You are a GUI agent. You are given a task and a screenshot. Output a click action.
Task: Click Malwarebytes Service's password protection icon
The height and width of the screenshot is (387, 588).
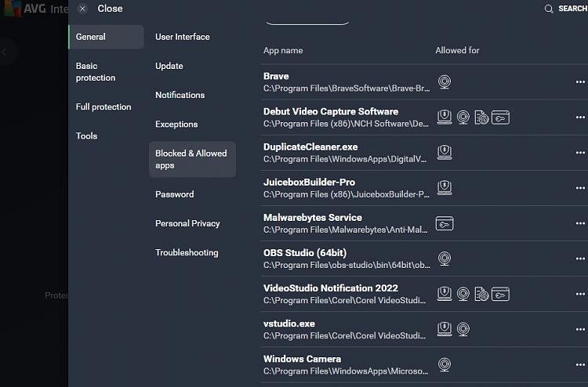click(445, 223)
